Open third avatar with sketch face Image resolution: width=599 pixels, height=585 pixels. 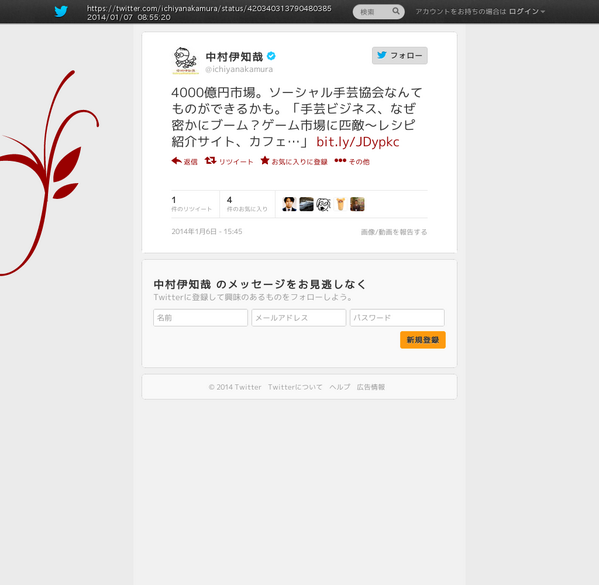pos(323,204)
